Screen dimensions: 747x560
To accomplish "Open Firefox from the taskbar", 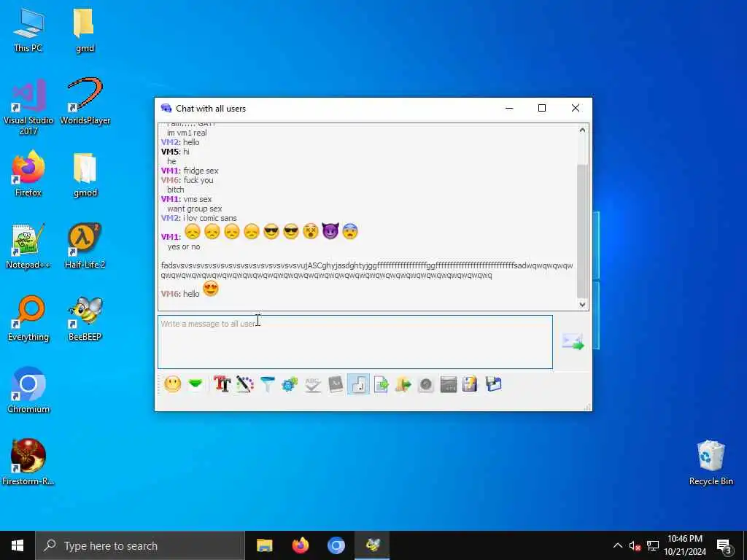I will coord(300,545).
